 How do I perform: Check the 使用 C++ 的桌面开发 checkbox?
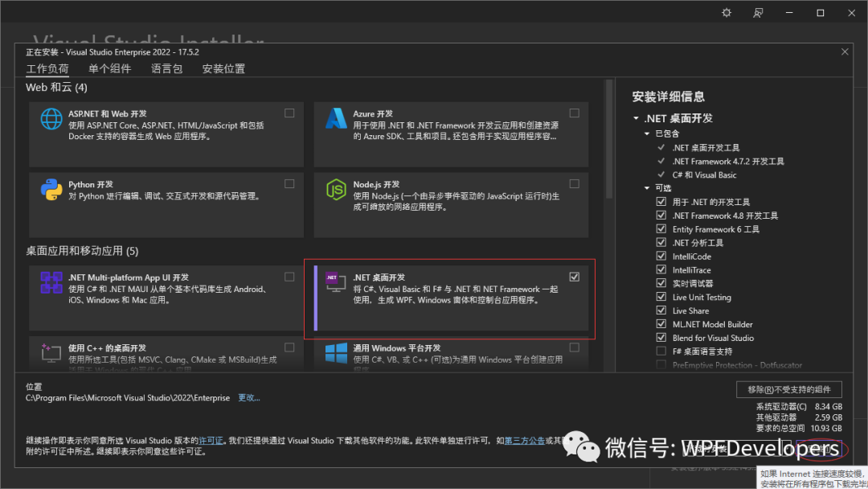289,347
